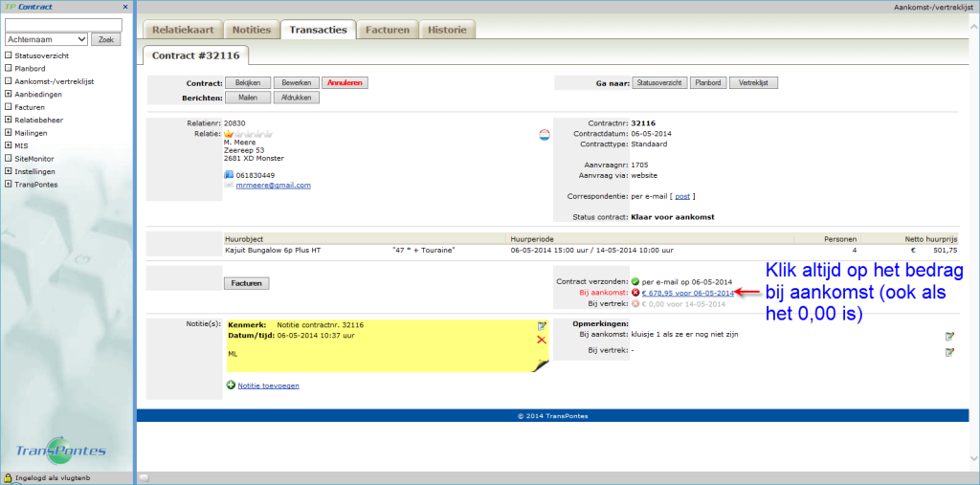Switch to the Relatiekaart tab
The height and width of the screenshot is (485, 980).
click(182, 30)
